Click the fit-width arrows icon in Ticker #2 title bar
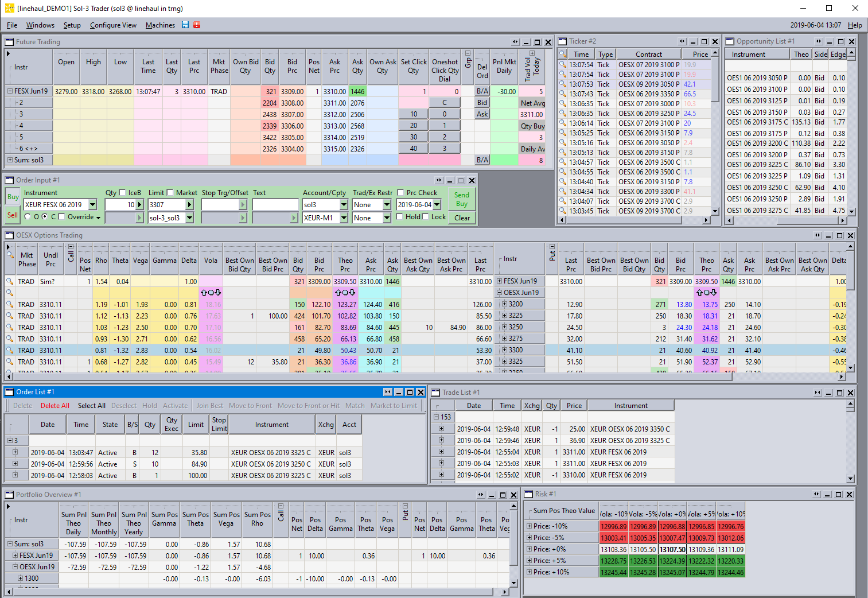 pos(682,41)
